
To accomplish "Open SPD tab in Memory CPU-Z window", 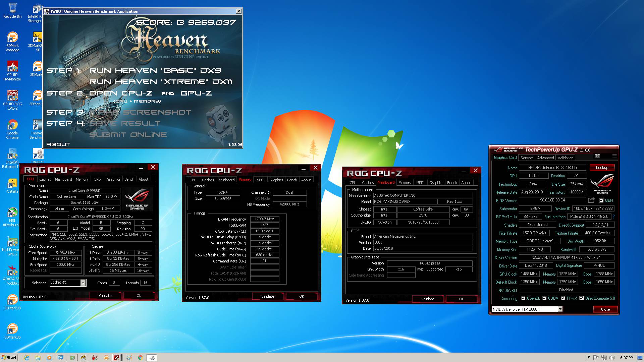I will [x=260, y=180].
